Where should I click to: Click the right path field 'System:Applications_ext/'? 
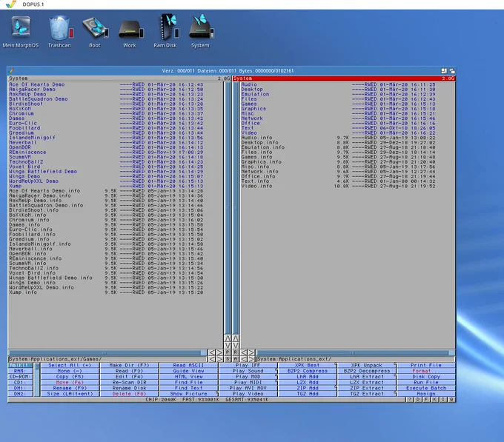click(356, 359)
